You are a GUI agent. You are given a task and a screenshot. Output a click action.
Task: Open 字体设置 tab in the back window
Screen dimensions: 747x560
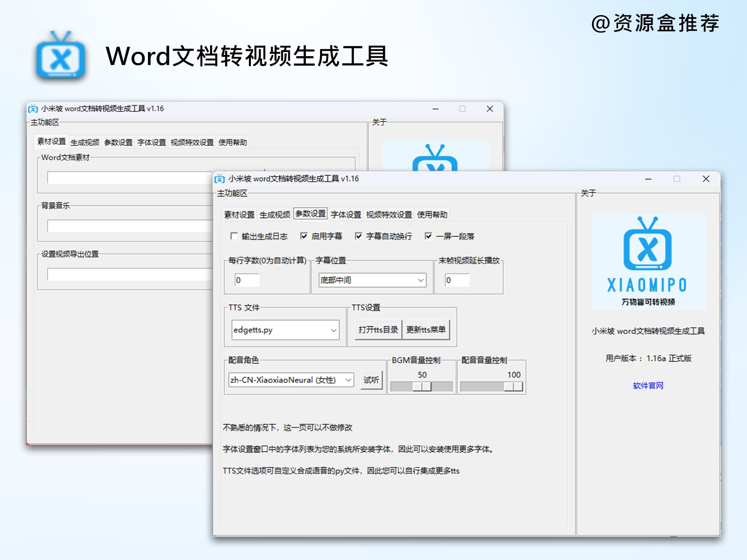click(152, 143)
